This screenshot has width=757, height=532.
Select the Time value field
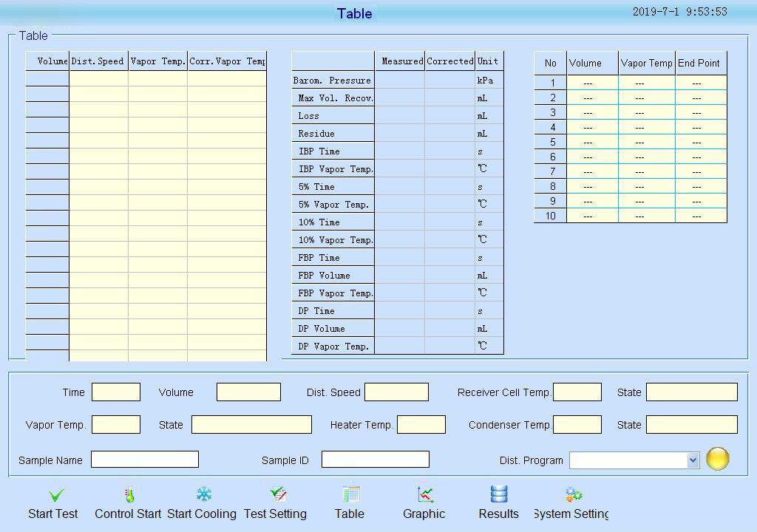click(x=116, y=392)
